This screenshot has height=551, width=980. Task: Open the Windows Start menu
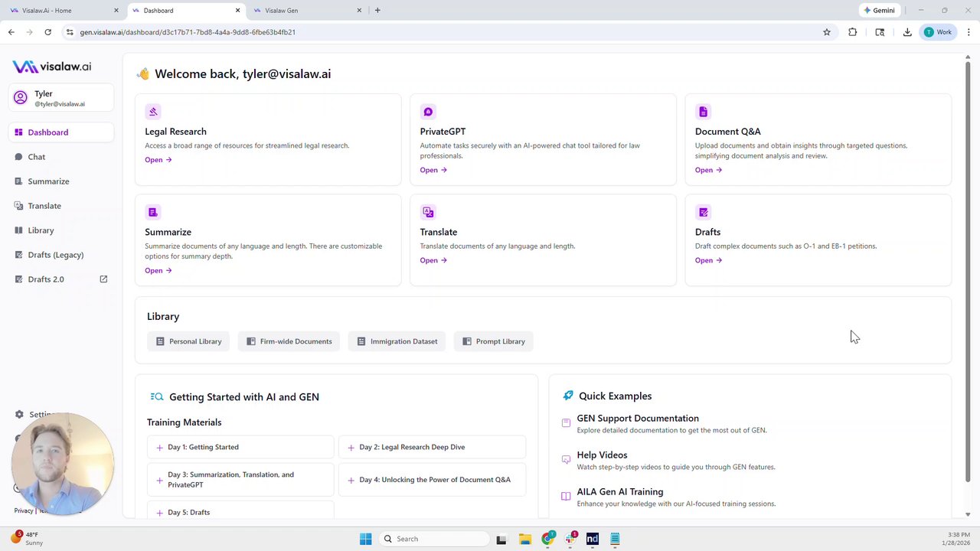[365, 539]
